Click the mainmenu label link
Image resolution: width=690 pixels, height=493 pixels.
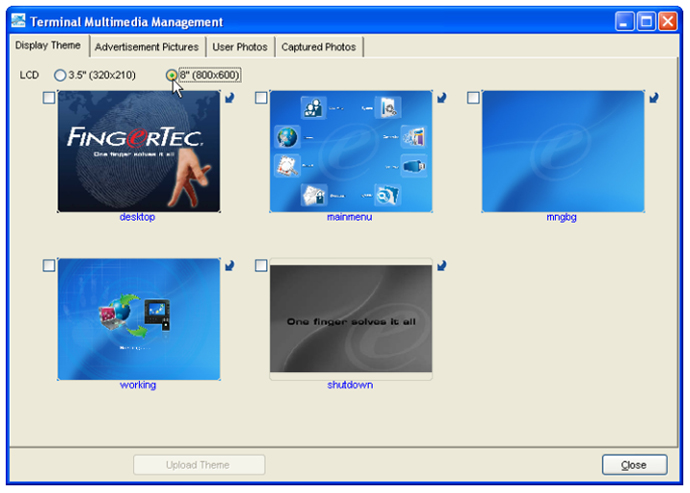point(349,217)
